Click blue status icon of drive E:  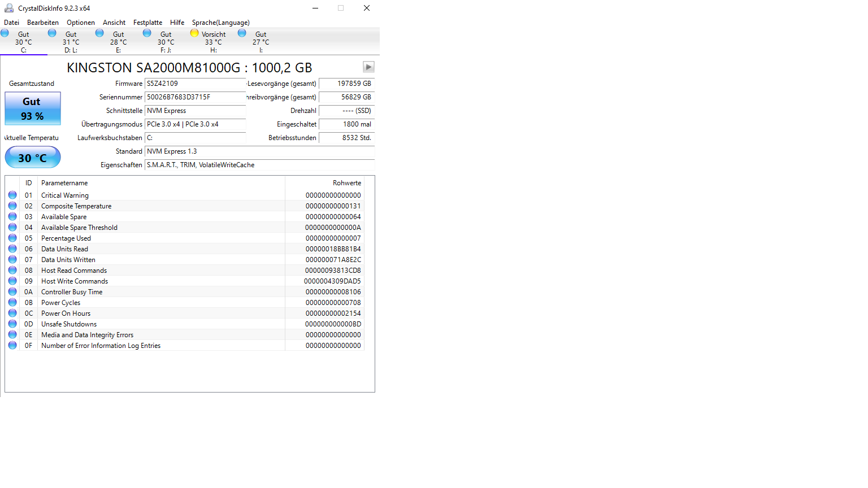point(99,33)
